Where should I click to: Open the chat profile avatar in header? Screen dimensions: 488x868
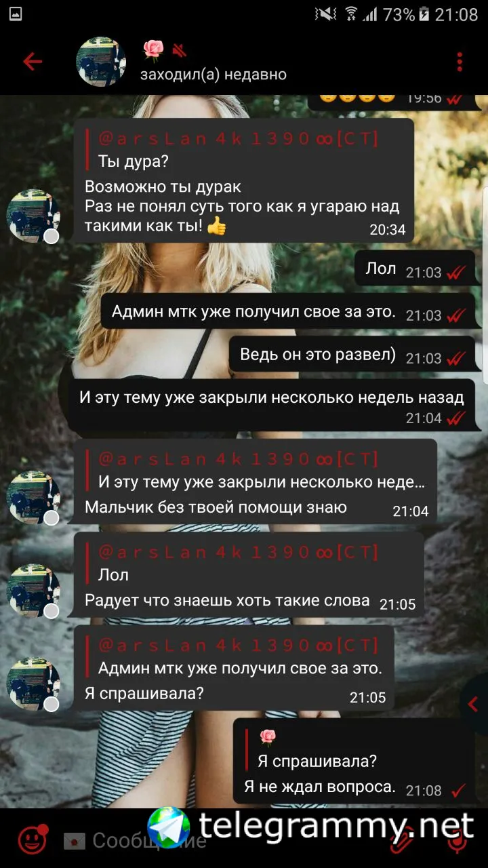pyautogui.click(x=101, y=62)
